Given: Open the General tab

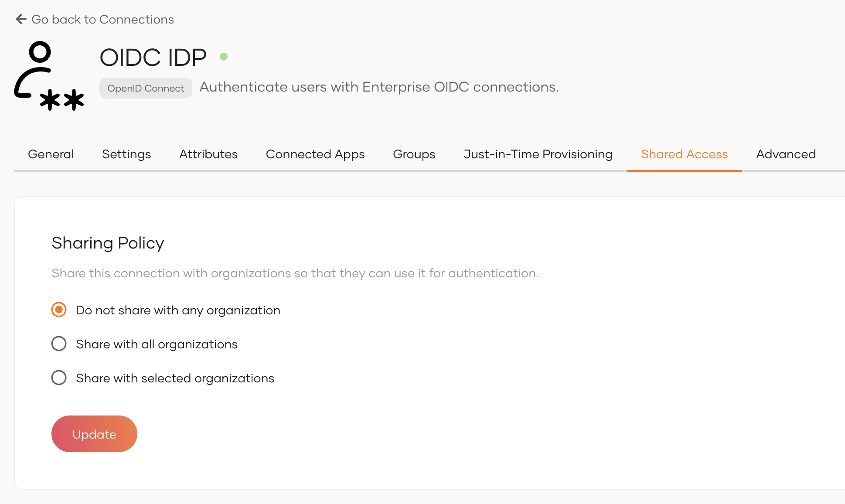Looking at the screenshot, I should [51, 154].
